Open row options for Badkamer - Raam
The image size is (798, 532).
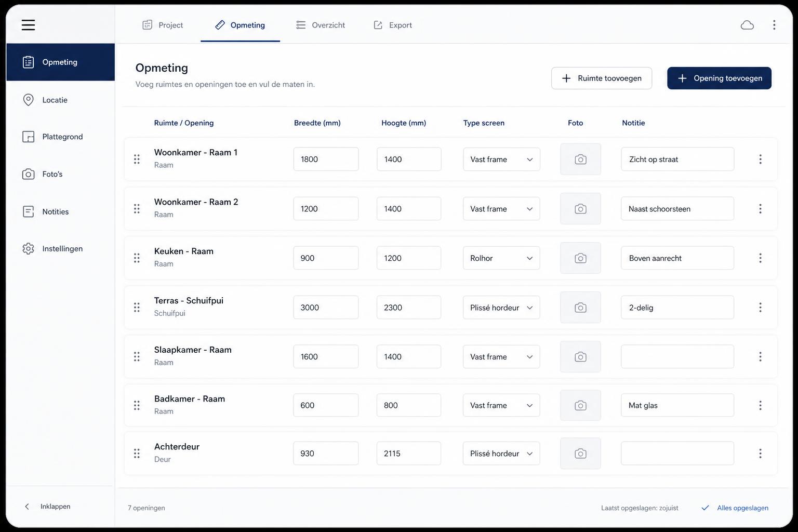[760, 405]
